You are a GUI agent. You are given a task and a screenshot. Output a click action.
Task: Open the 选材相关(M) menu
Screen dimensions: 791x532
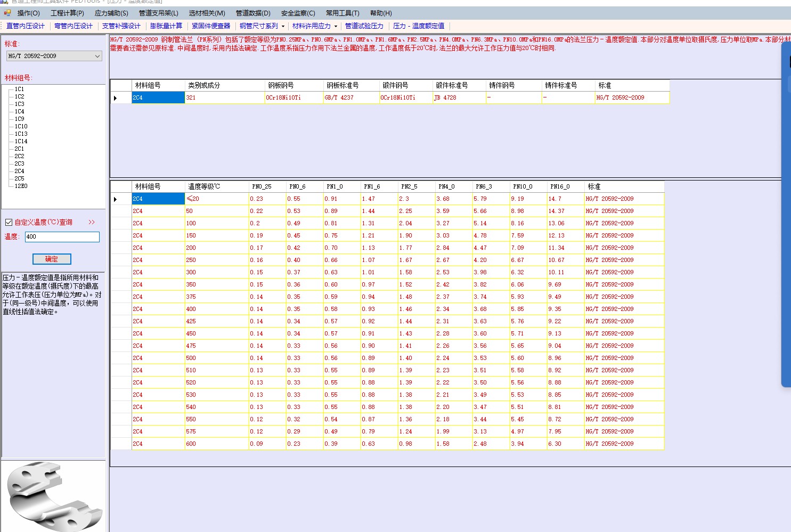pos(207,13)
